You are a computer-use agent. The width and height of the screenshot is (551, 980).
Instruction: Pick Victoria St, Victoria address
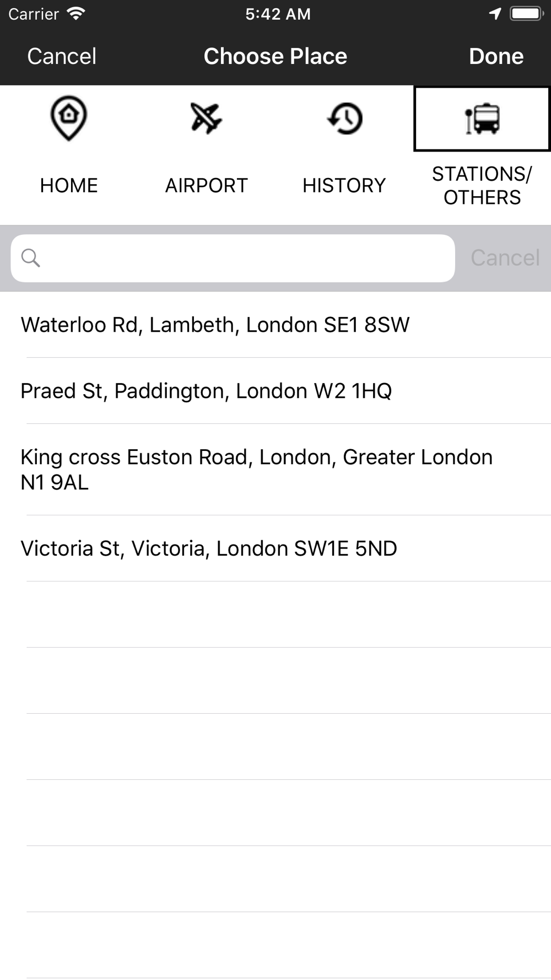pos(275,548)
